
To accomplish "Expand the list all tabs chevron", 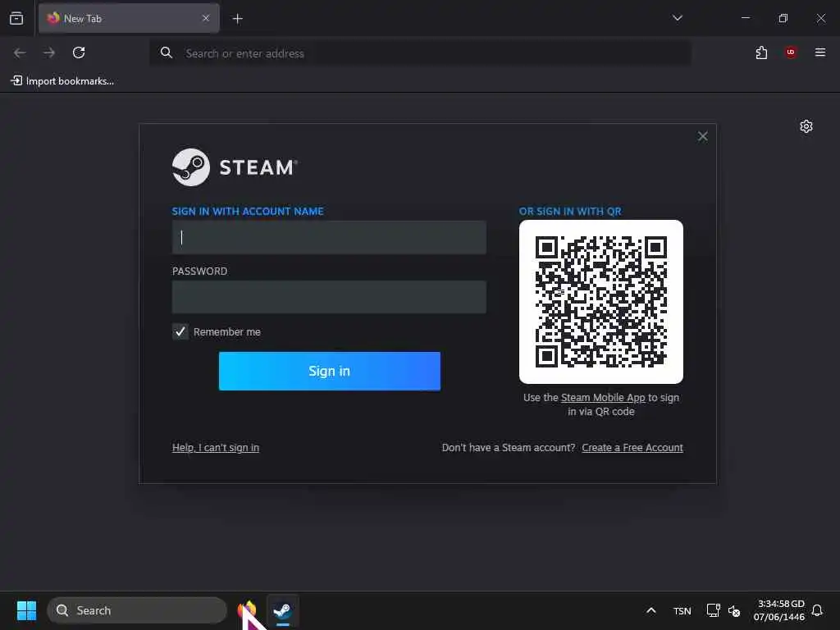I will [x=677, y=18].
